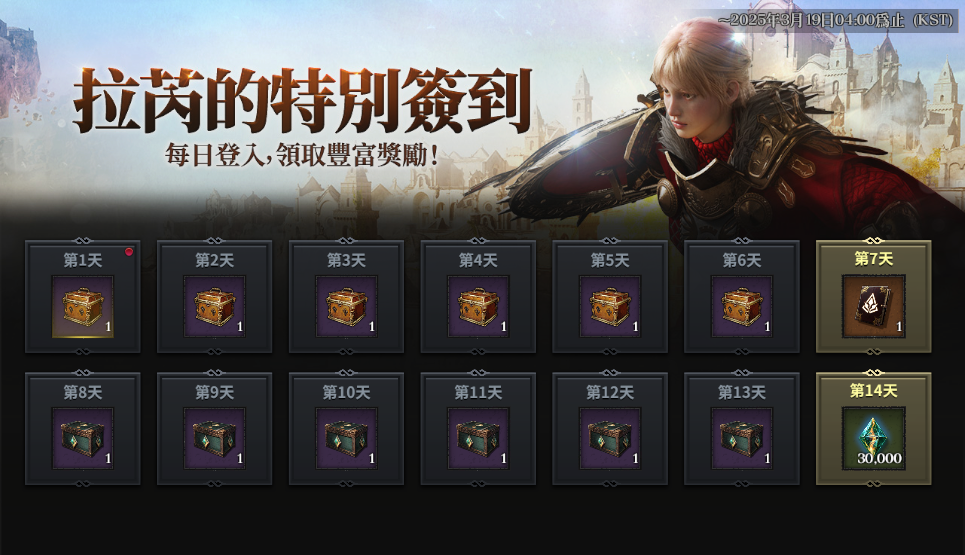The height and width of the screenshot is (555, 965).
Task: Click the 第11天 teal chest icon
Action: 478,438
